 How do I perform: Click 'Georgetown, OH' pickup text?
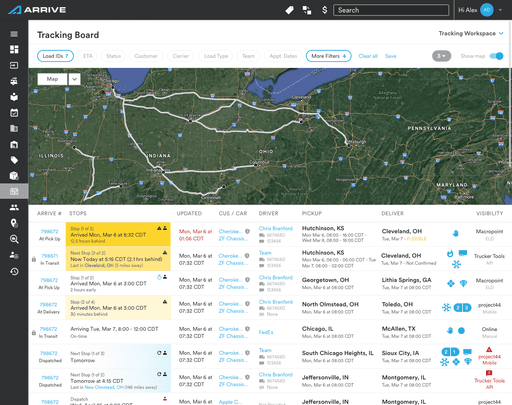pyautogui.click(x=325, y=280)
